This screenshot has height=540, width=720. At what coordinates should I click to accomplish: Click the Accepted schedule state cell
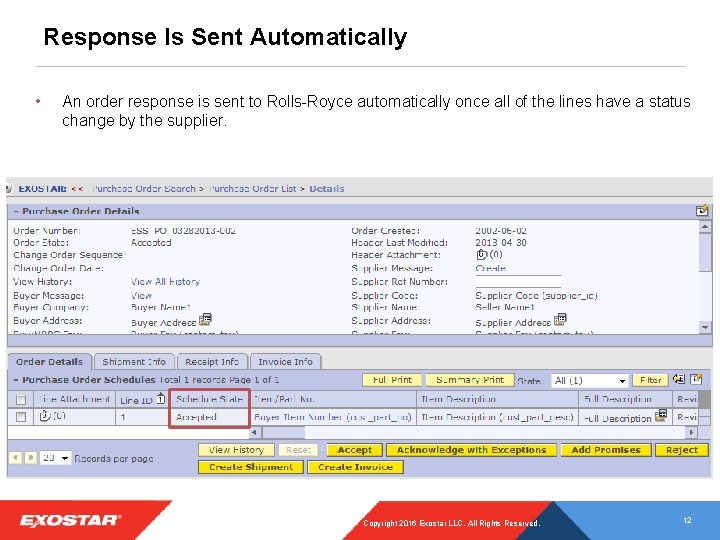click(209, 417)
